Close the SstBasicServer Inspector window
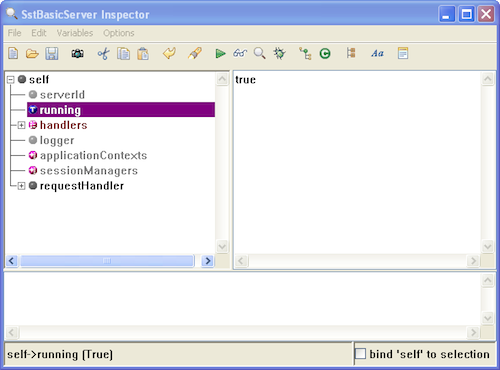 (486, 14)
